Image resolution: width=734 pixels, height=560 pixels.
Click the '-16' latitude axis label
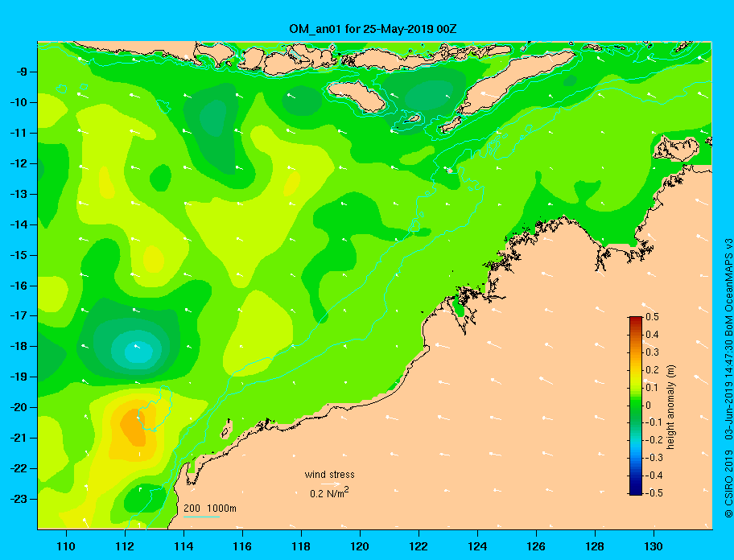(x=19, y=286)
